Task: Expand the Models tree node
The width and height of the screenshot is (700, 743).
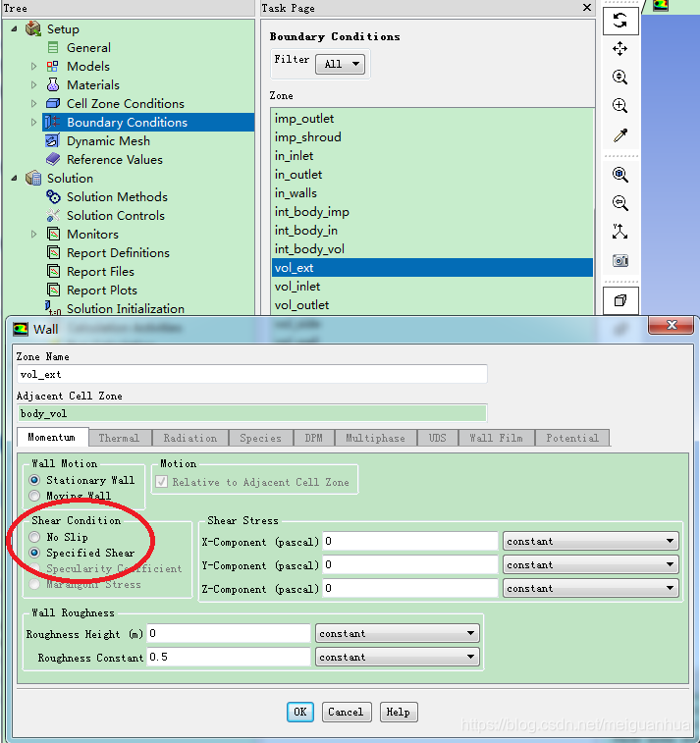Action: (x=33, y=67)
